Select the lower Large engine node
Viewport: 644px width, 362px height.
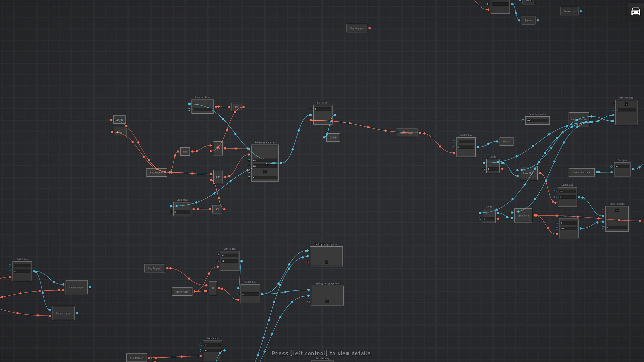(x=63, y=313)
